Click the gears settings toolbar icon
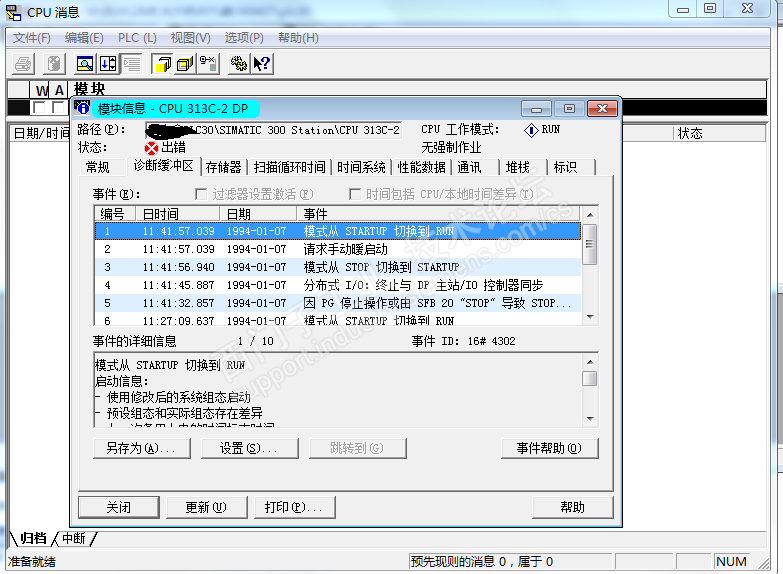Image resolution: width=783 pixels, height=574 pixels. click(239, 64)
